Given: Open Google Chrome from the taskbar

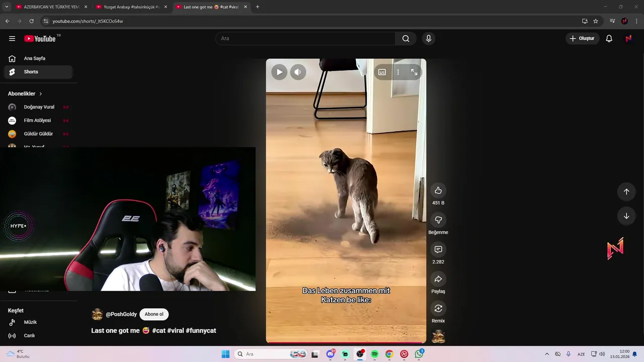Looking at the screenshot, I should [x=389, y=354].
